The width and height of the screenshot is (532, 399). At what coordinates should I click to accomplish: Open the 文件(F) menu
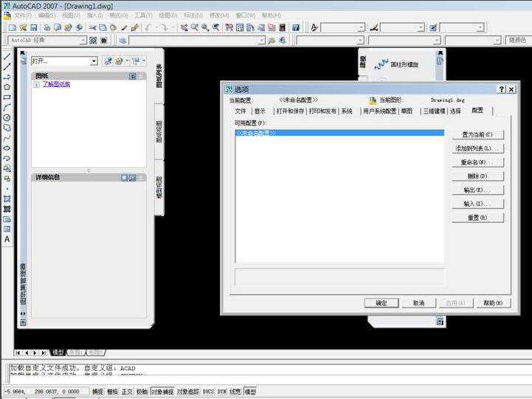pos(23,15)
